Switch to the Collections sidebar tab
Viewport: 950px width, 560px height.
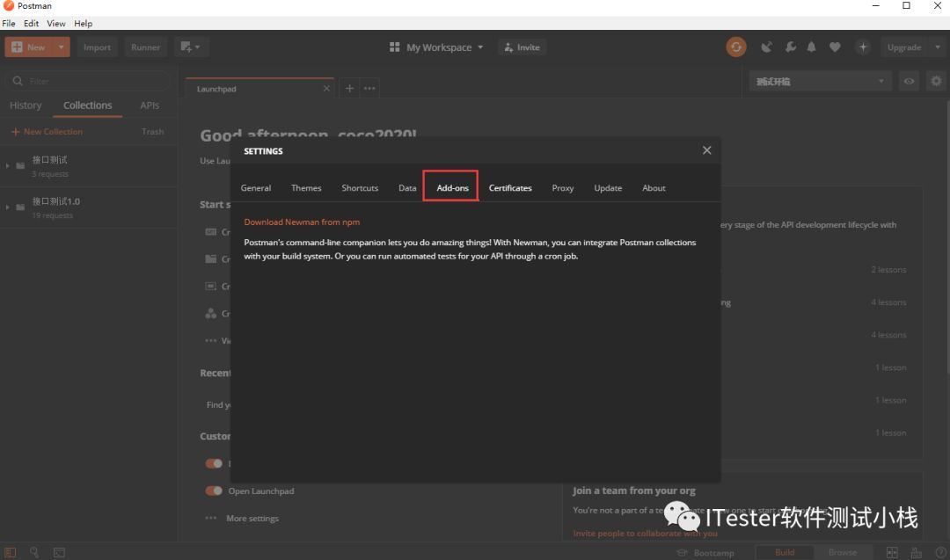88,105
